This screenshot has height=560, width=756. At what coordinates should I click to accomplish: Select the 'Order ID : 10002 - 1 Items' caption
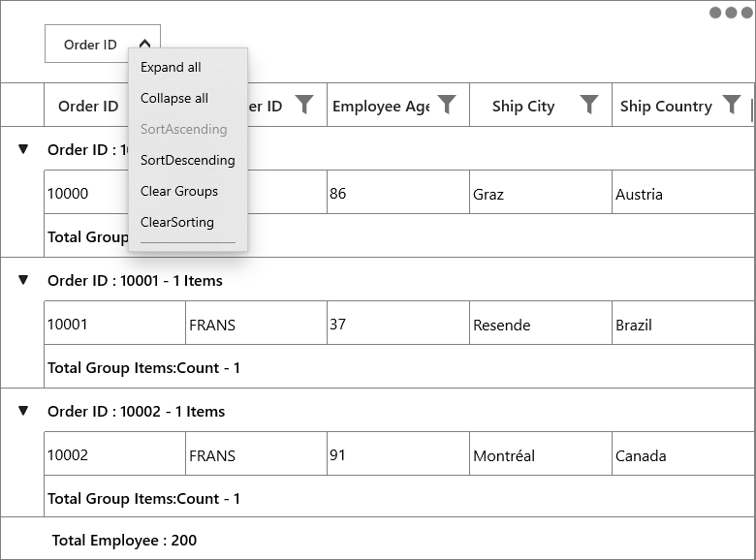pyautogui.click(x=136, y=411)
